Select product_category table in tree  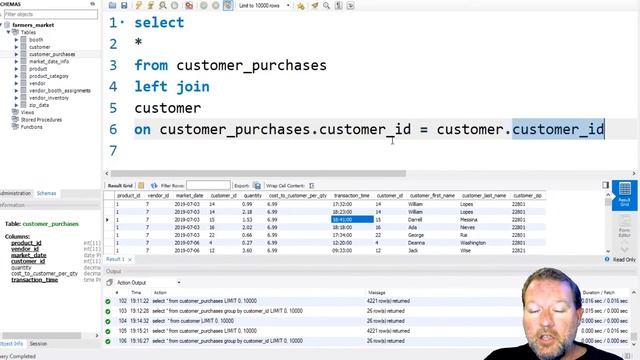(x=49, y=76)
